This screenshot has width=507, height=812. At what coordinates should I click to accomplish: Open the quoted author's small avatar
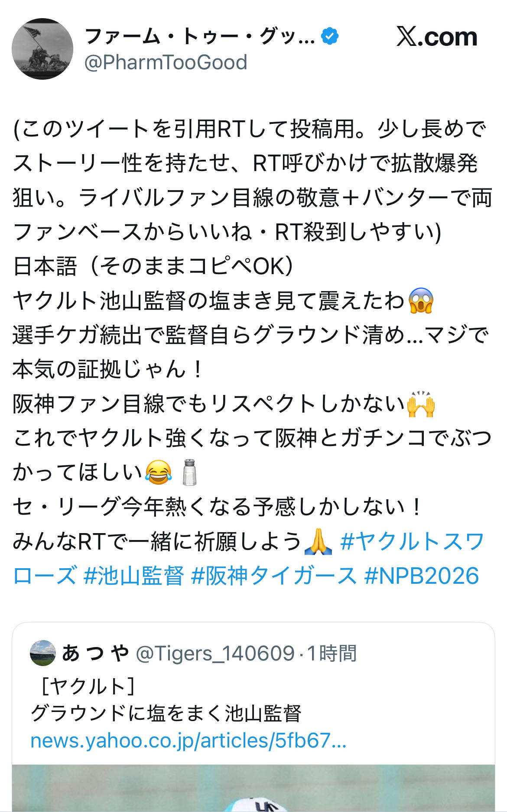click(x=43, y=653)
